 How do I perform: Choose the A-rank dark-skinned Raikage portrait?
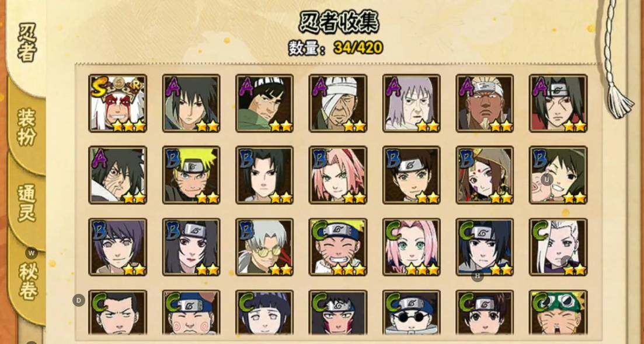(485, 103)
